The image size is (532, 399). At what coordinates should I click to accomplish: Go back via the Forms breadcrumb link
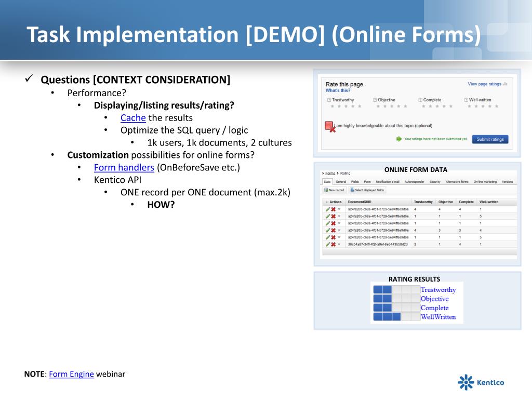[330, 174]
